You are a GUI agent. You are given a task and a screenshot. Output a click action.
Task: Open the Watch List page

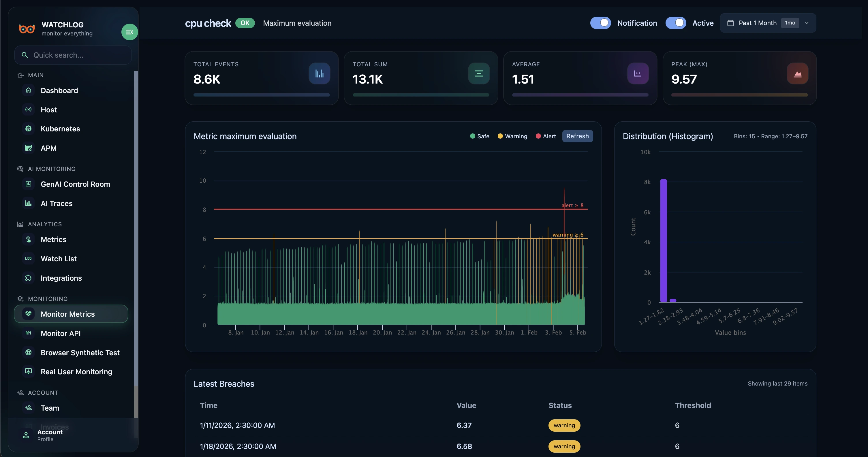tap(58, 259)
